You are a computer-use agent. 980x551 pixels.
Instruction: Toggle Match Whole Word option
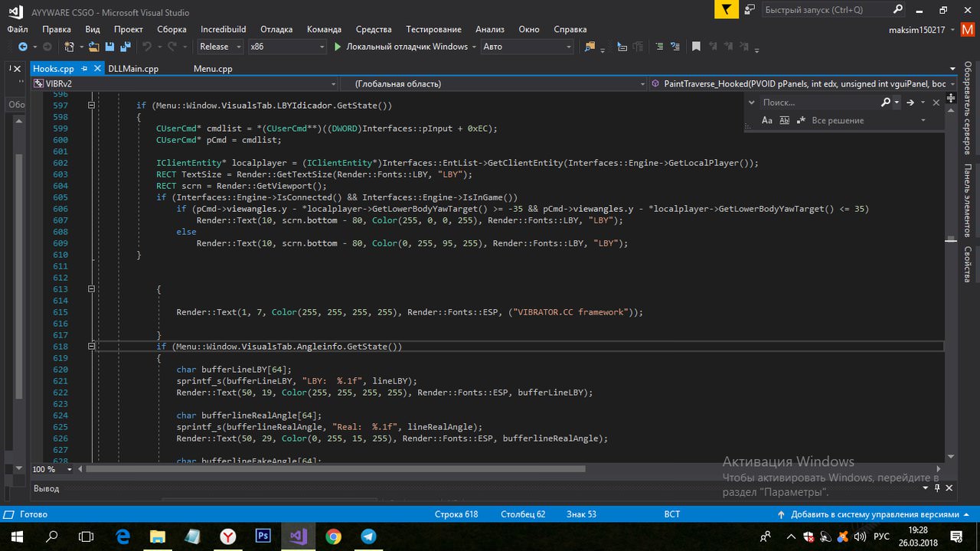click(x=784, y=120)
